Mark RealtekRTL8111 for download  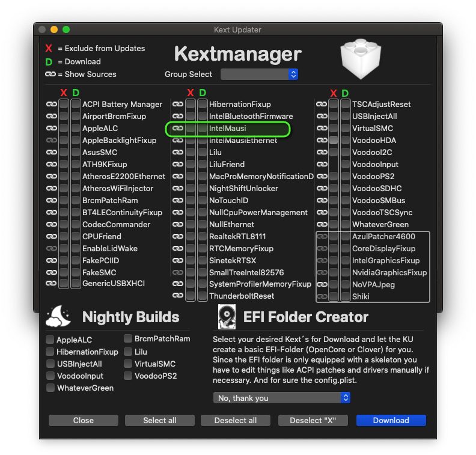tap(203, 236)
